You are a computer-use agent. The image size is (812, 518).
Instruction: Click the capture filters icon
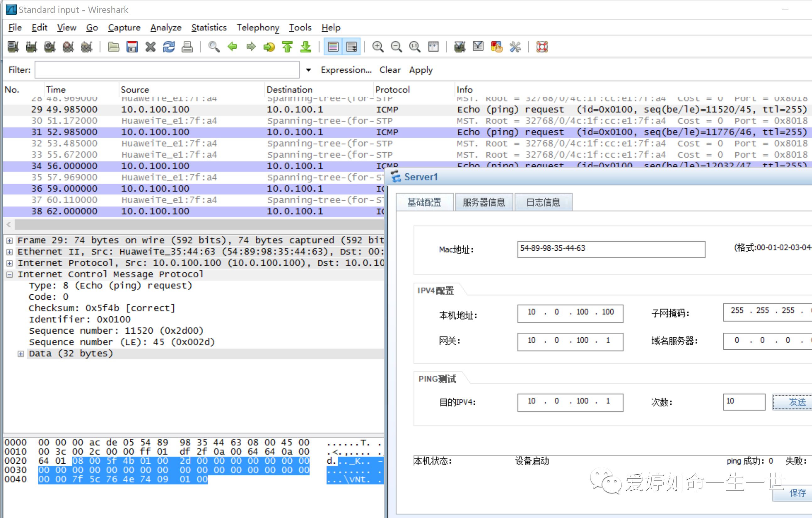click(x=460, y=46)
